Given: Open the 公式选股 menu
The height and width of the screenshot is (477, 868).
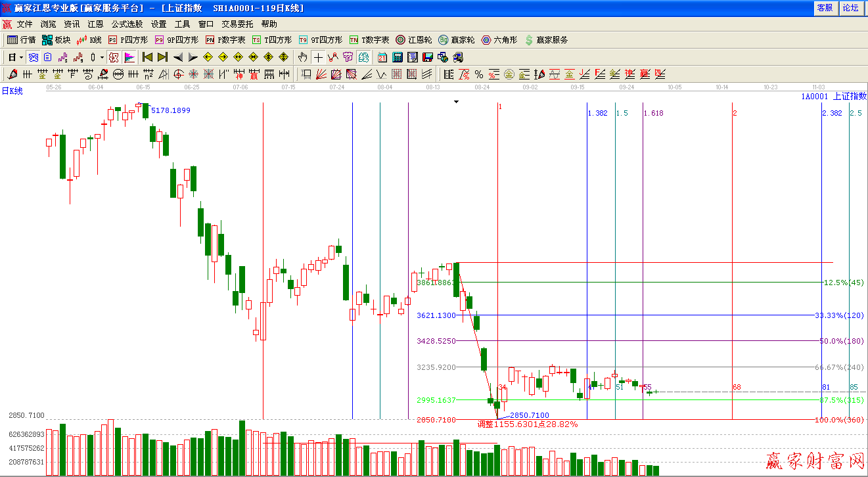Looking at the screenshot, I should point(126,24).
